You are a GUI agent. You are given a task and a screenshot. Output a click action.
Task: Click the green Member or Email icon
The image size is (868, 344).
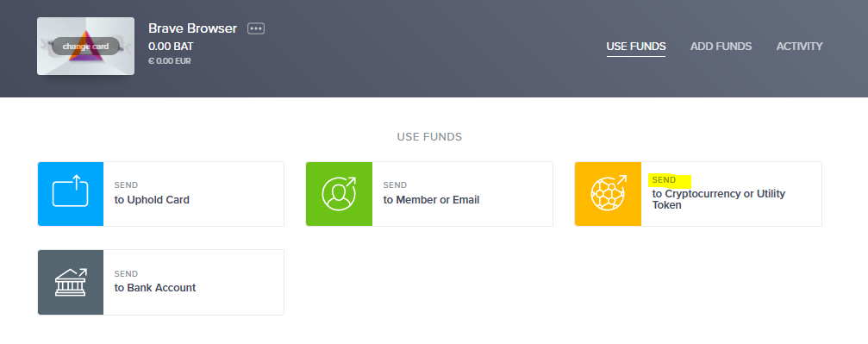pos(339,194)
